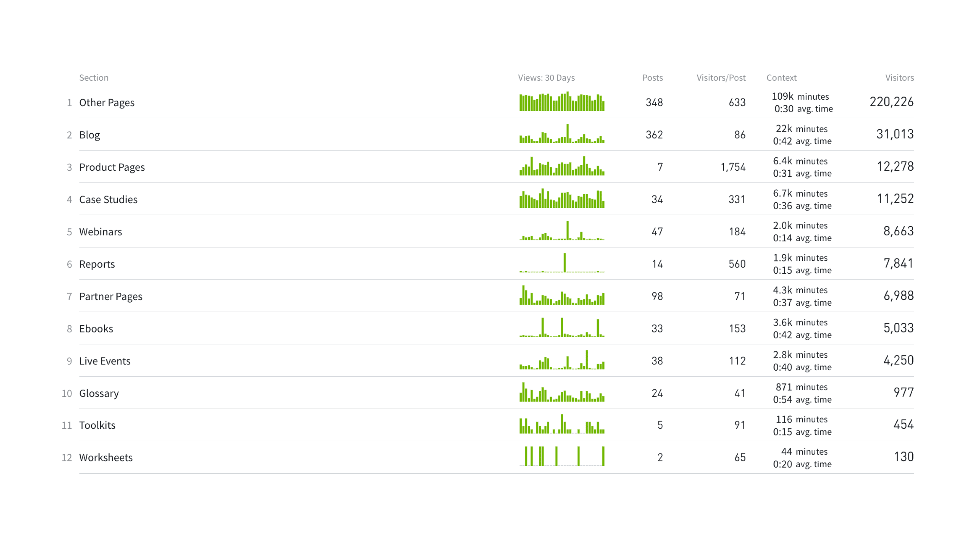Sort by the Visitors column header

pos(899,78)
